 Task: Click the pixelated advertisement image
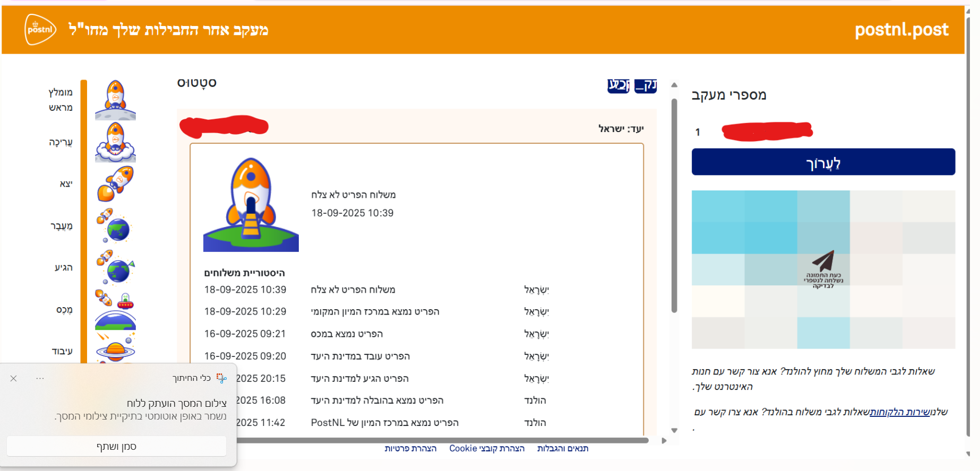pyautogui.click(x=823, y=269)
